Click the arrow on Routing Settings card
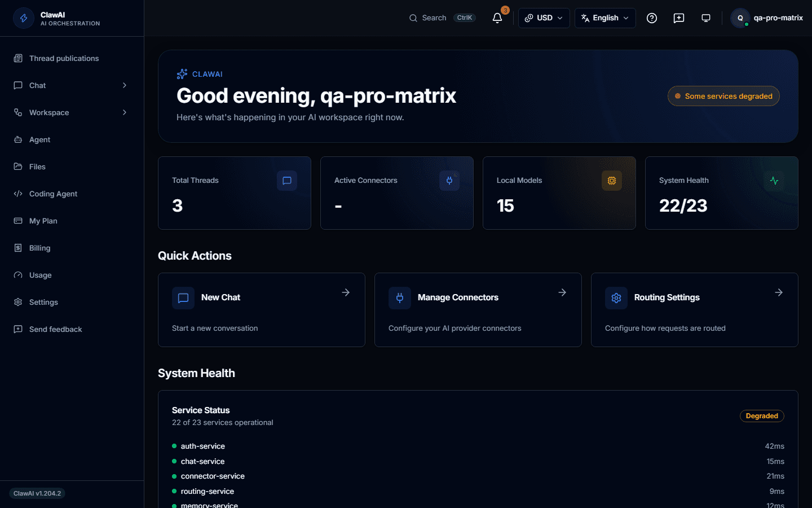Screen dimensions: 812x508 (x=779, y=292)
